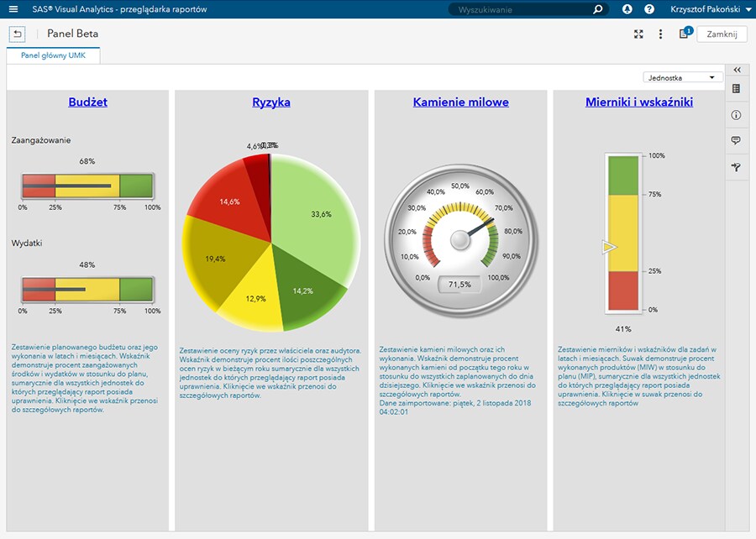The height and width of the screenshot is (539, 756).
Task: Open the Budżet link
Action: [x=87, y=102]
